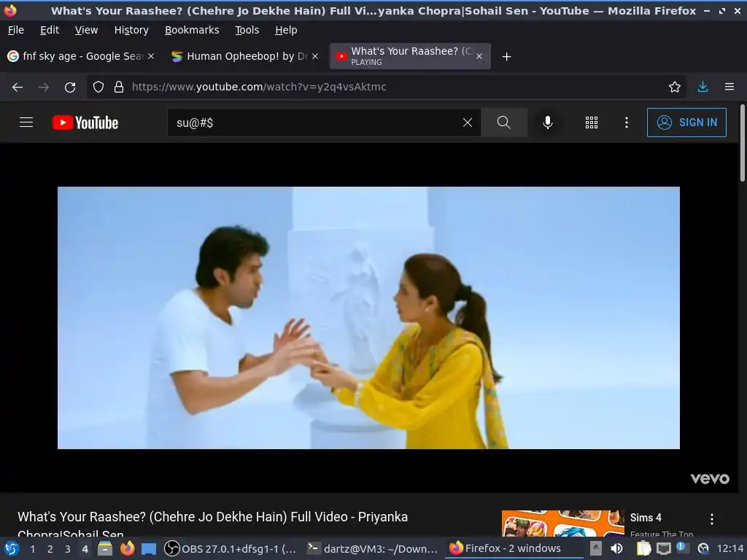The height and width of the screenshot is (560, 747).
Task: Open the clipboard manager tray icon
Action: point(643,548)
